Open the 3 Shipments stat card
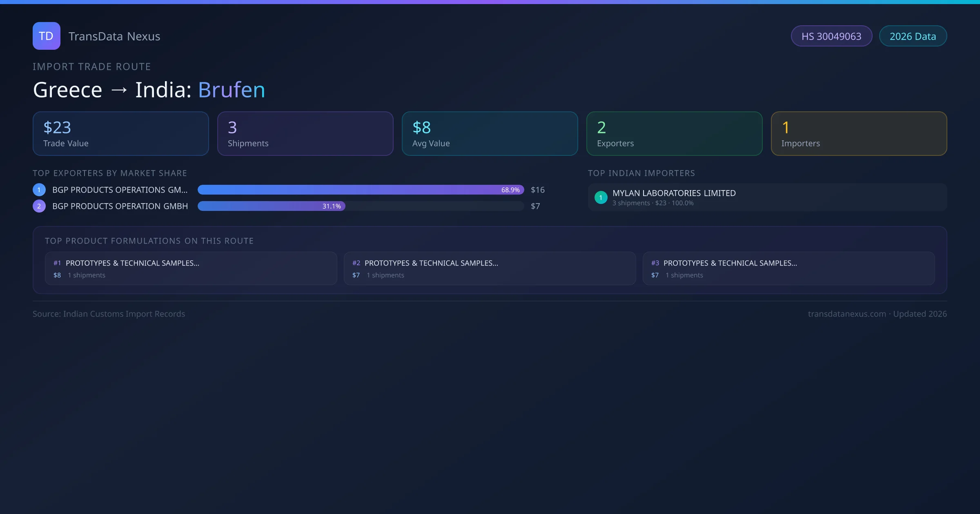Viewport: 980px width, 514px height. (305, 134)
